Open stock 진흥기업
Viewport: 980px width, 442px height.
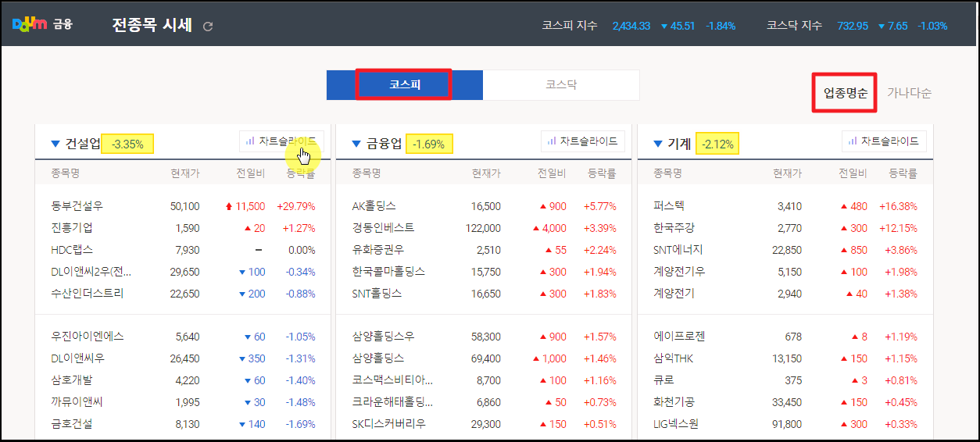click(71, 228)
